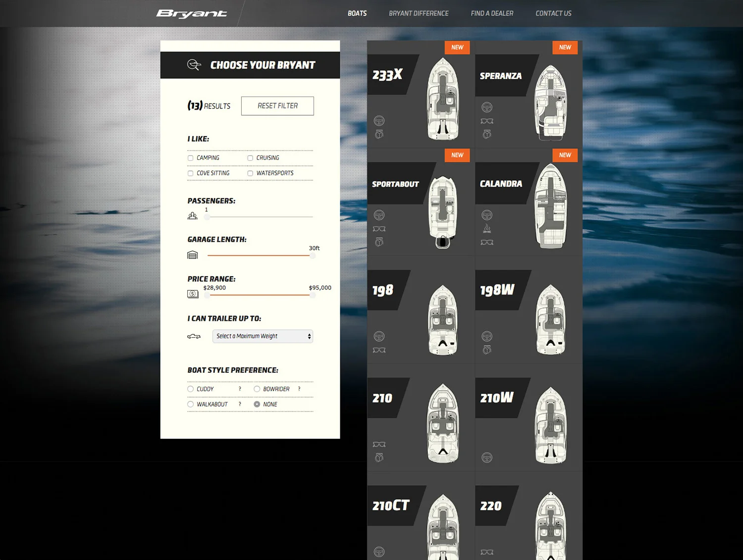Click the steering wheel icon on 198W card
The width and height of the screenshot is (743, 560).
(487, 336)
